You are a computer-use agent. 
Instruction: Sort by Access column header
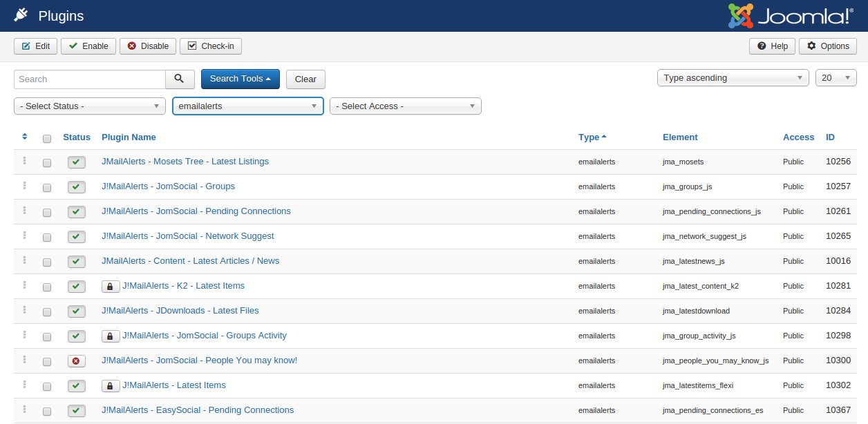(798, 137)
